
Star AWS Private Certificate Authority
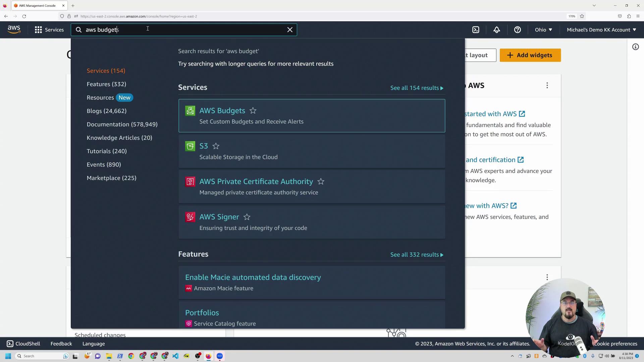321,182
